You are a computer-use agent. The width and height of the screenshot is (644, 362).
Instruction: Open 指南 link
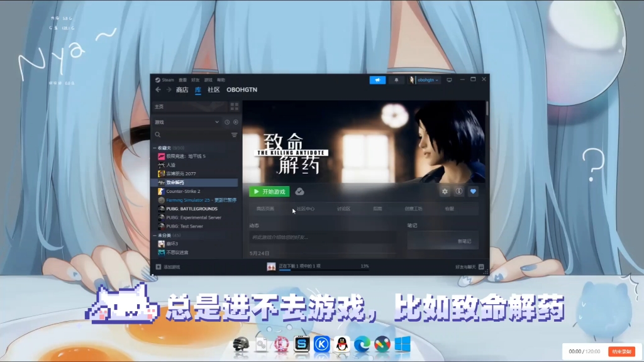(x=377, y=209)
